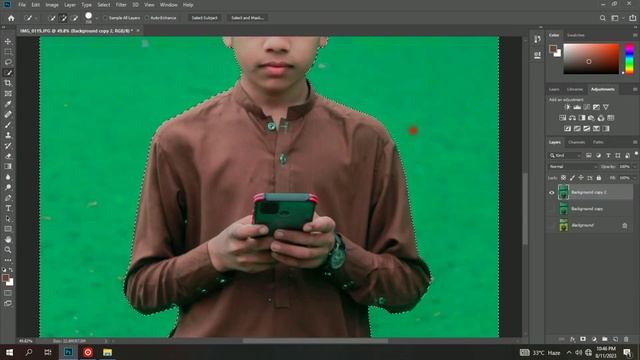Add a Brightness/Contrast adjustment
This screenshot has height=360, width=640.
click(567, 107)
